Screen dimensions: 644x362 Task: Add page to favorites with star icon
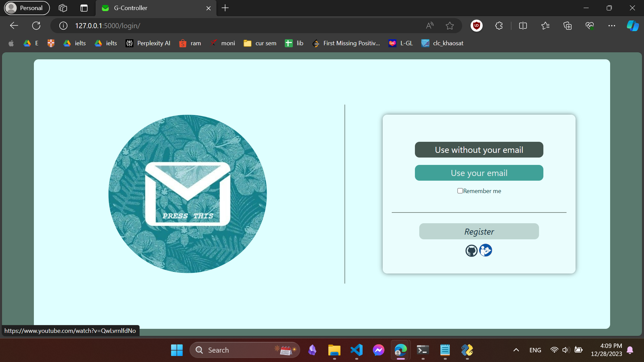(x=449, y=26)
